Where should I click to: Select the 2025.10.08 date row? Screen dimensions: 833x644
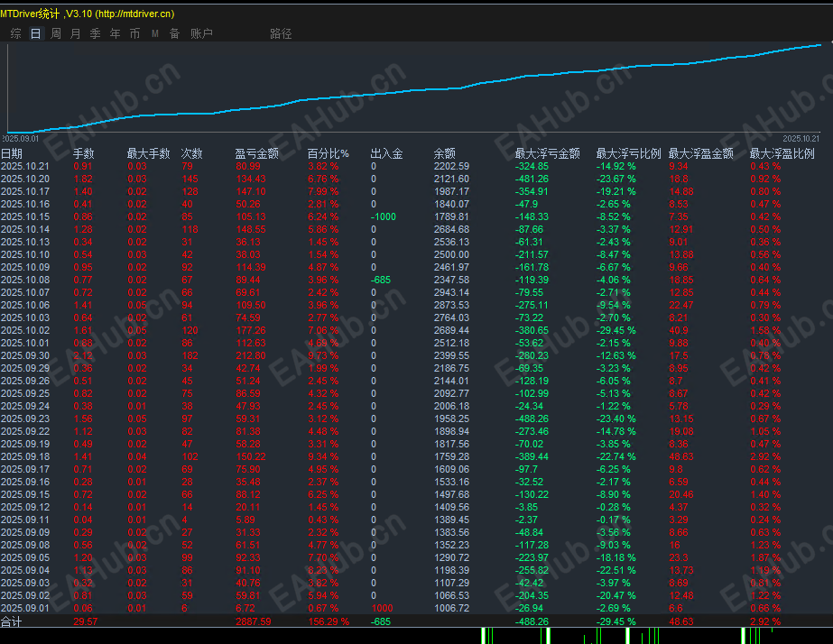[x=24, y=280]
